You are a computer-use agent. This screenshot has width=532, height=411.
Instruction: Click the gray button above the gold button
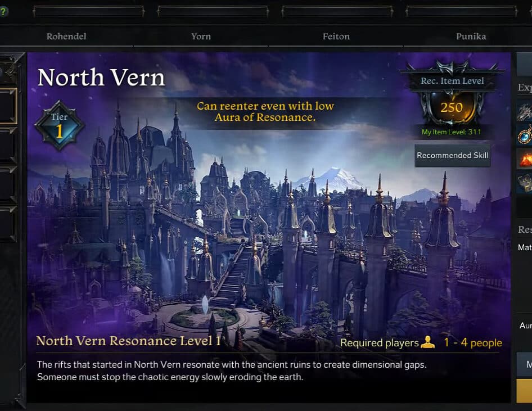pyautogui.click(x=525, y=364)
